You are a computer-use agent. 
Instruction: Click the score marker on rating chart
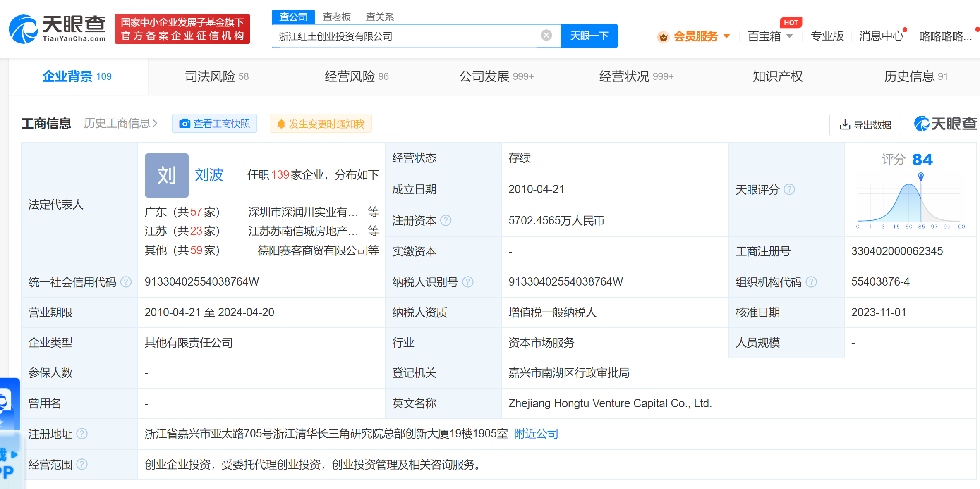tap(921, 176)
